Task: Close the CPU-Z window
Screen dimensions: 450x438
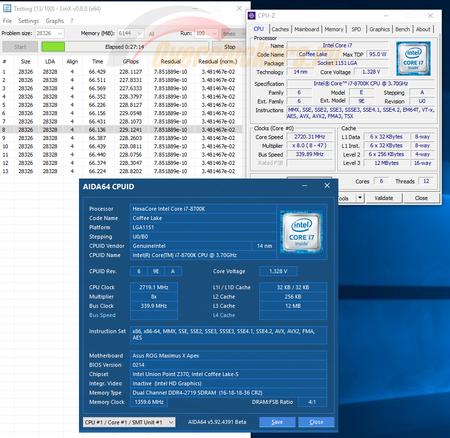Action: (x=430, y=16)
